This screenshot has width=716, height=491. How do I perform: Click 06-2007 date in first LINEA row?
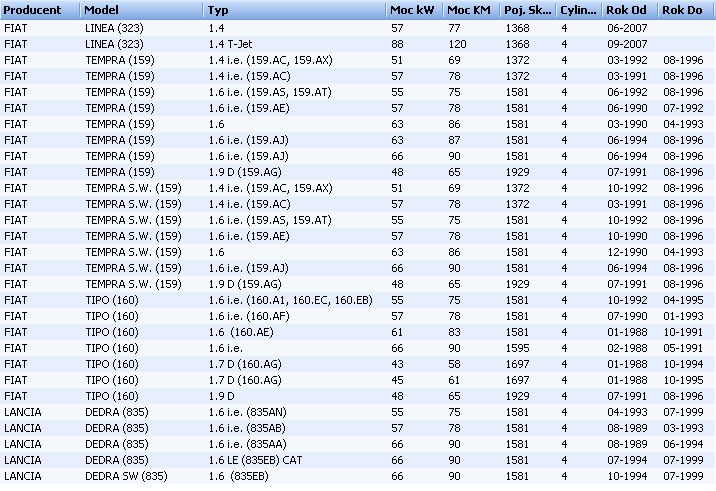[x=627, y=28]
